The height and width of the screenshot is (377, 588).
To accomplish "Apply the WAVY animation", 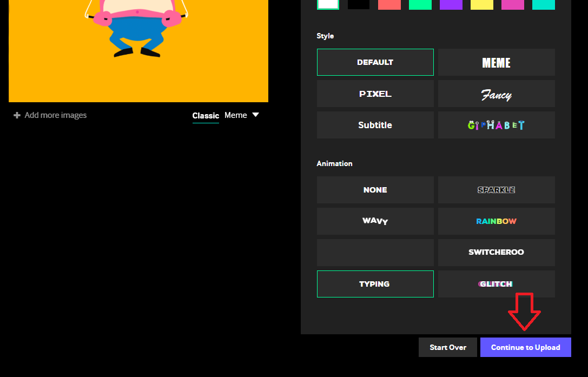I will [375, 221].
